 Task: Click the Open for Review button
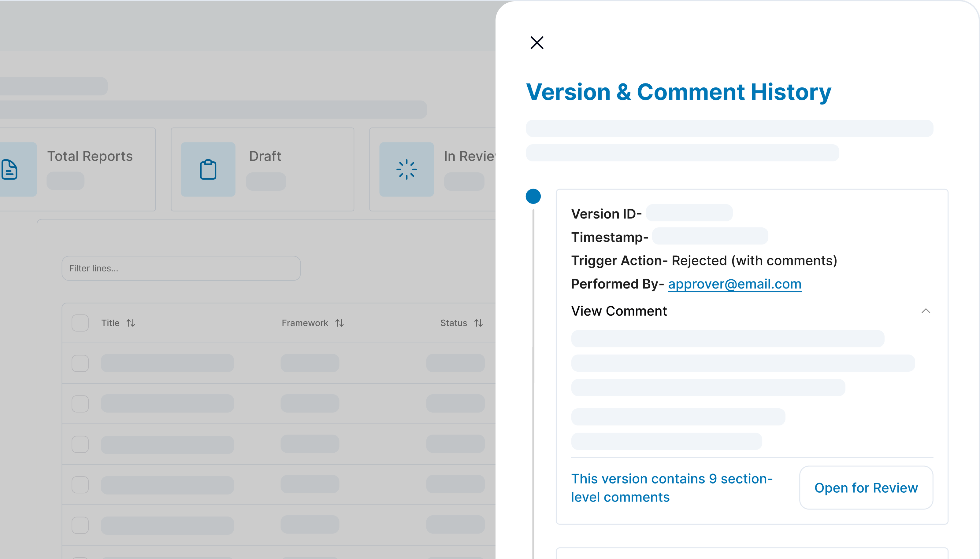pyautogui.click(x=866, y=487)
